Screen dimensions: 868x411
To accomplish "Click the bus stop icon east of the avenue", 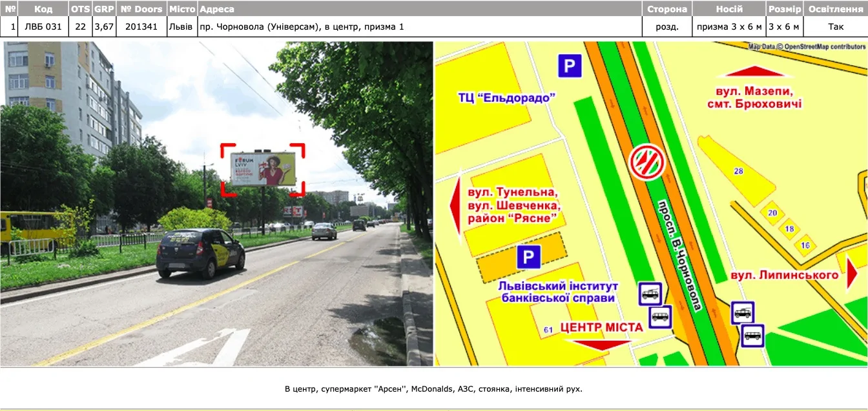I will (x=753, y=336).
